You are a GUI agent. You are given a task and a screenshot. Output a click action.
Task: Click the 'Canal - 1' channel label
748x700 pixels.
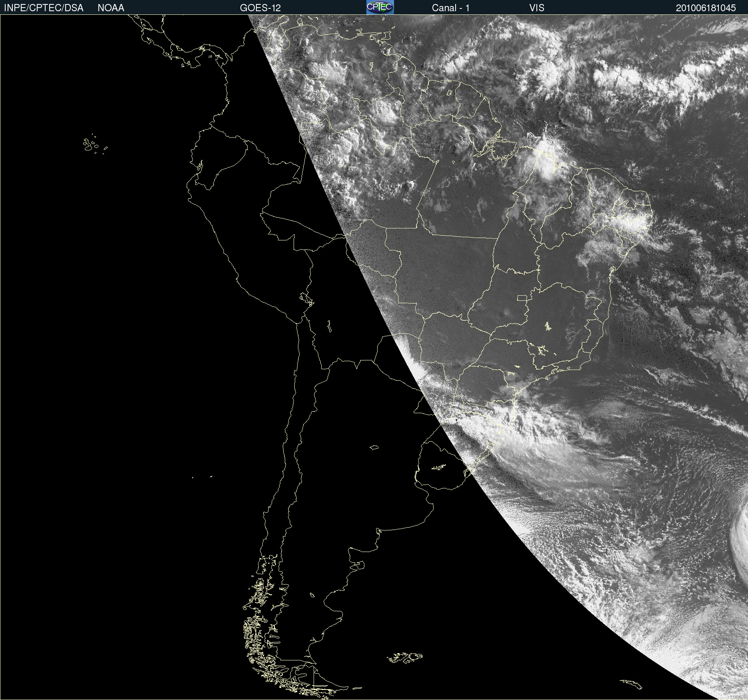[451, 8]
